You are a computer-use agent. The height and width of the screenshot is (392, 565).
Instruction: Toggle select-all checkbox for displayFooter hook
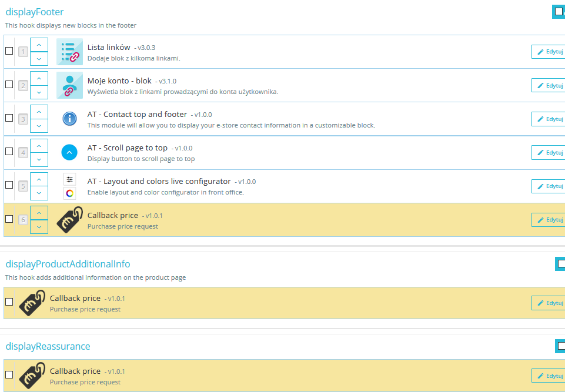(x=559, y=12)
